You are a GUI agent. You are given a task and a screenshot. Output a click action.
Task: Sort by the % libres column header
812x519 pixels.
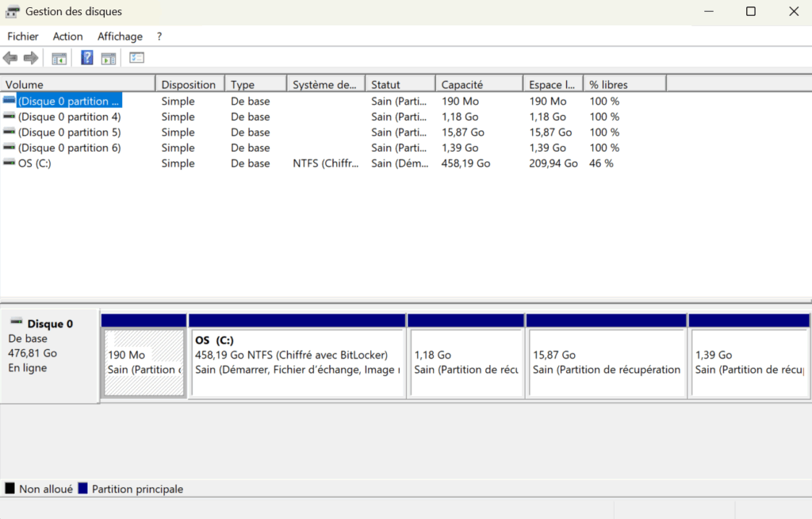[x=625, y=84]
